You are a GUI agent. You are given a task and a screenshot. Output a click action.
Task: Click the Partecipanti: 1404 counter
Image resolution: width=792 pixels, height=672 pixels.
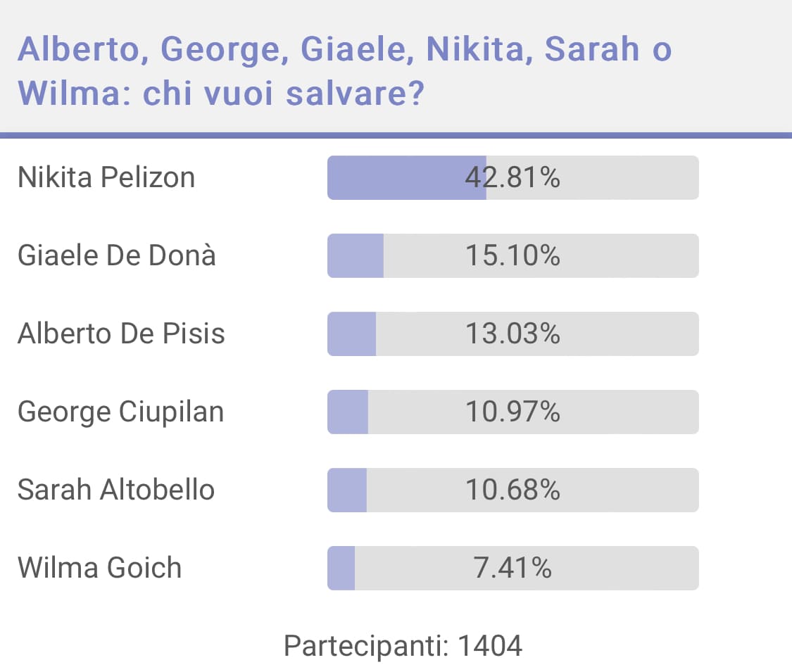point(403,646)
